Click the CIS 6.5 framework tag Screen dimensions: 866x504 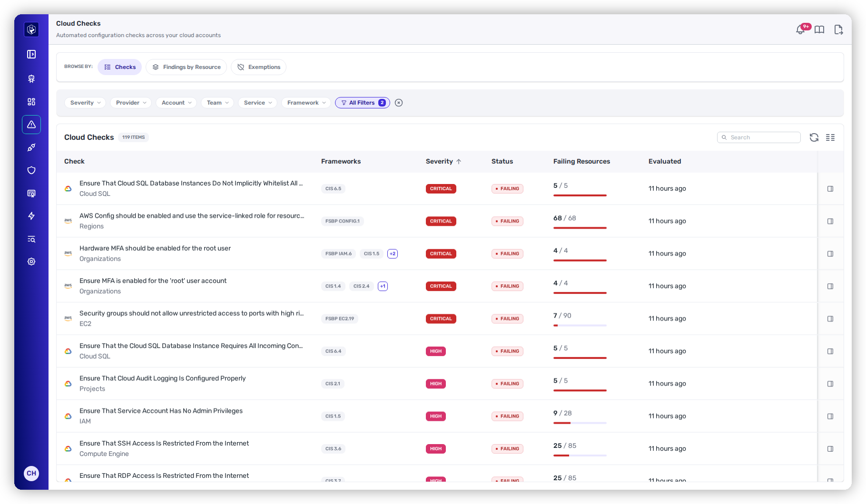(333, 189)
